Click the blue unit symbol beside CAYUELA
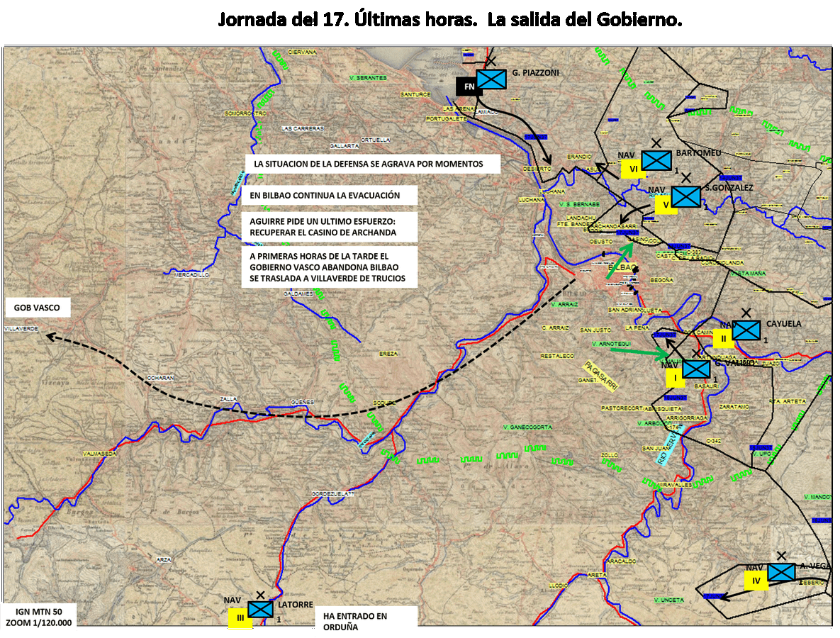840x638 pixels. (746, 330)
